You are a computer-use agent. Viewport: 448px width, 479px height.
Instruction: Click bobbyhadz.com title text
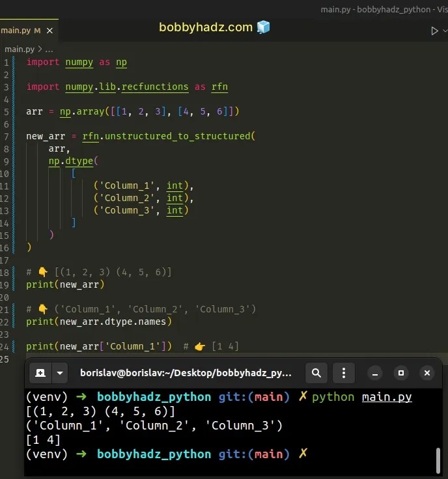point(206,27)
